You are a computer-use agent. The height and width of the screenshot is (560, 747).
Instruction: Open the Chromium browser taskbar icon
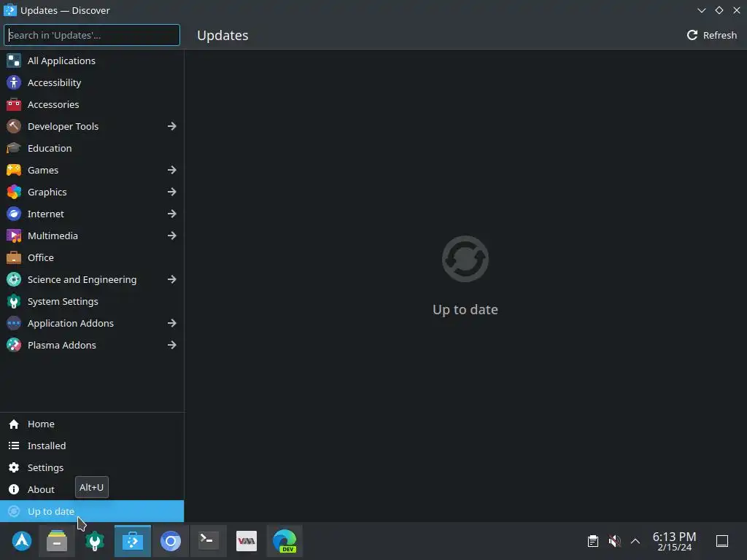(x=171, y=541)
